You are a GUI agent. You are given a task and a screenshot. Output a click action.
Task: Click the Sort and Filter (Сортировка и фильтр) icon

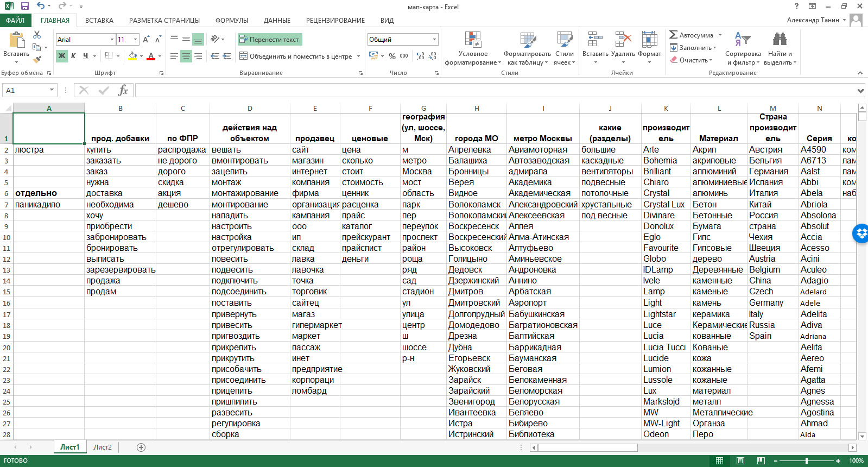tap(743, 48)
